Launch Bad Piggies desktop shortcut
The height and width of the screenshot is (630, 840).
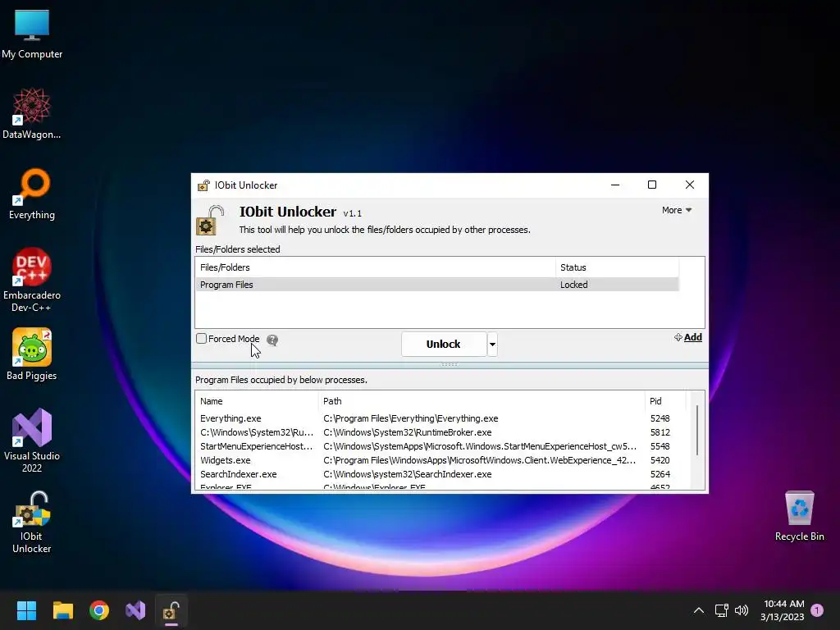(32, 354)
